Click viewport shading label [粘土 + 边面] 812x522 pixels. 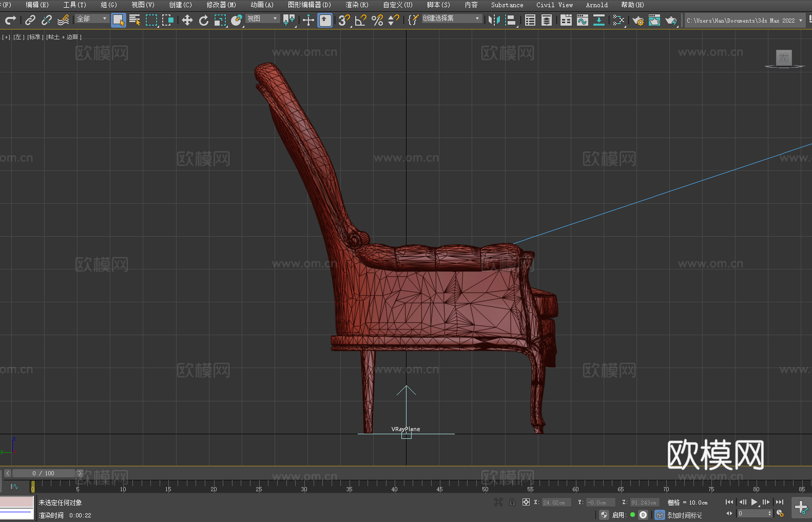tap(64, 37)
